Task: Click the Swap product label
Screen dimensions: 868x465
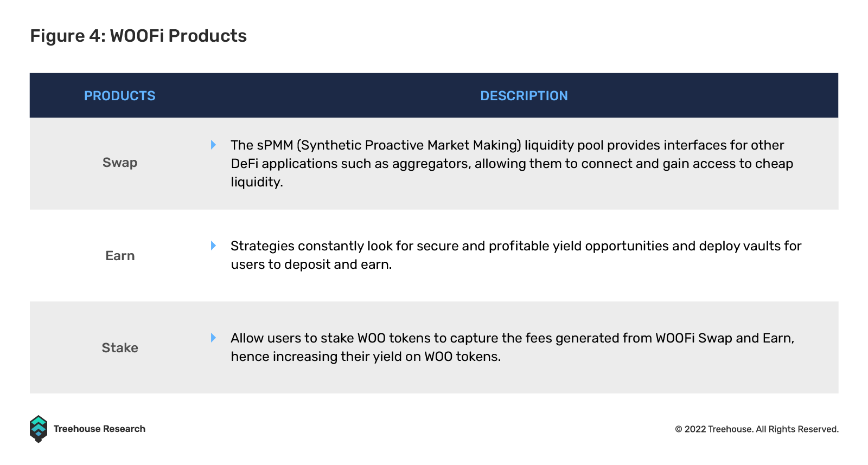Action: click(x=120, y=163)
